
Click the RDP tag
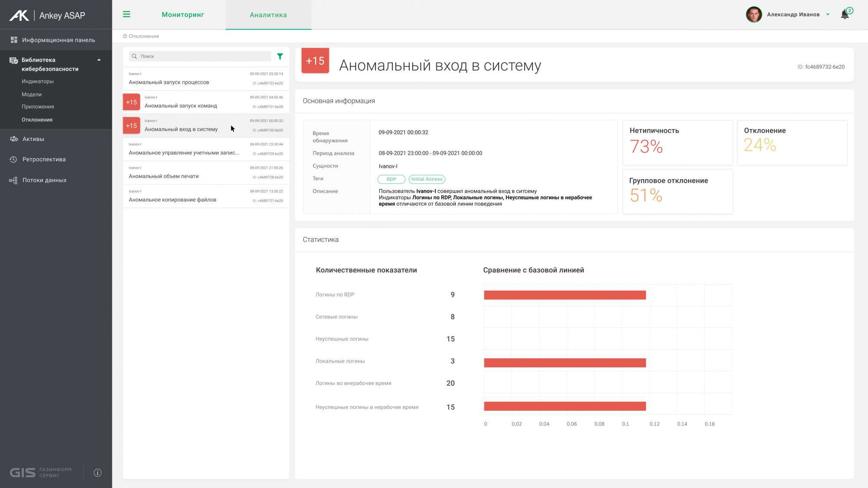[391, 179]
